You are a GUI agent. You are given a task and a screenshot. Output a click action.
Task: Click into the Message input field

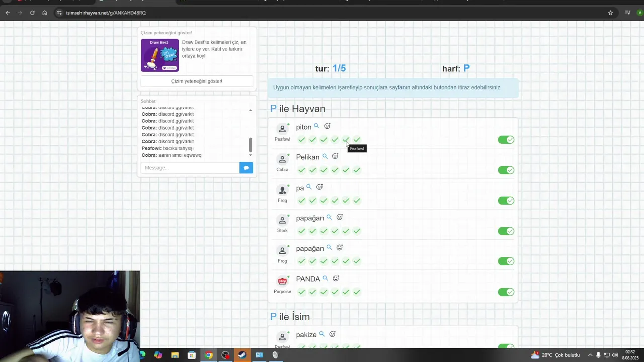190,168
